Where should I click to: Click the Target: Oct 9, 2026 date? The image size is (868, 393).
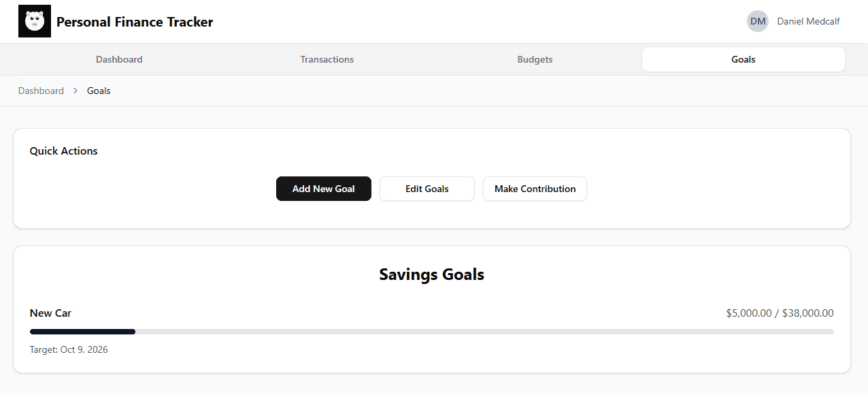pyautogui.click(x=69, y=349)
